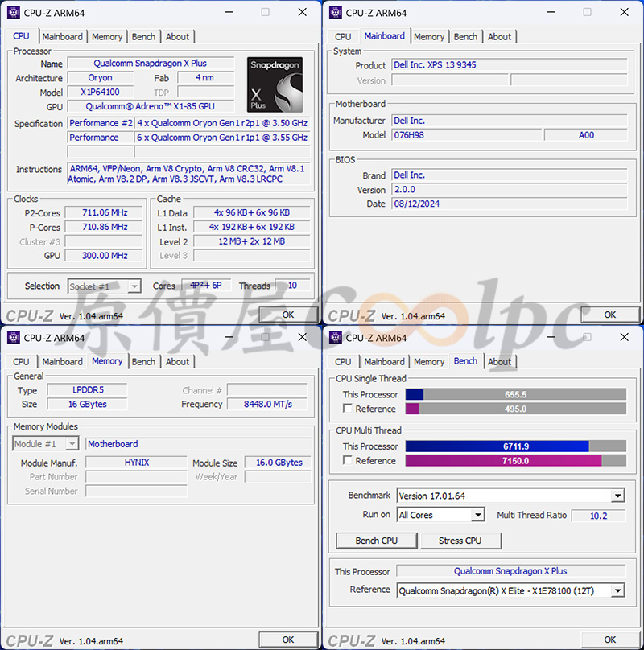Select CPU tab in the Bench window

pos(343,361)
